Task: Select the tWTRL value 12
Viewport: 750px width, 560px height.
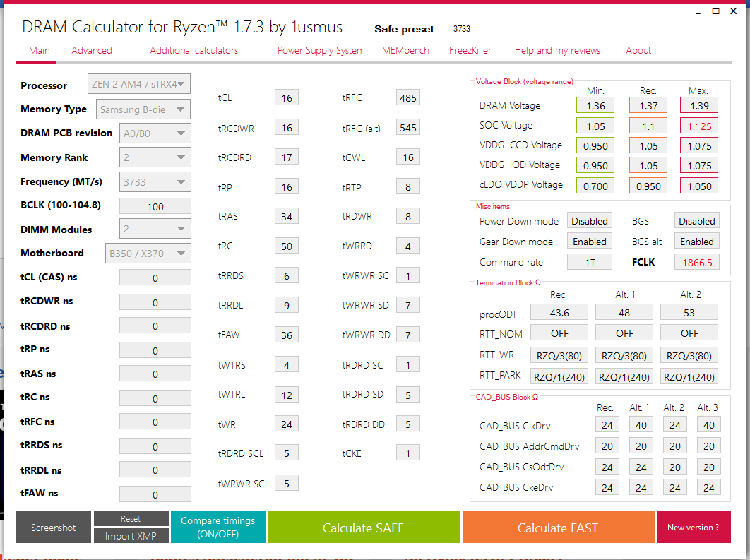Action: click(287, 395)
